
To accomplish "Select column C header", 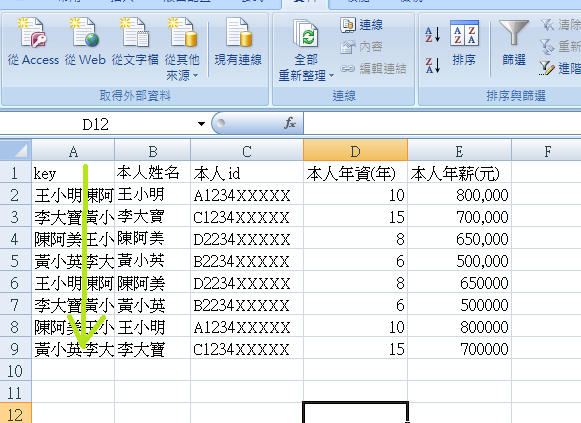I will pyautogui.click(x=247, y=151).
